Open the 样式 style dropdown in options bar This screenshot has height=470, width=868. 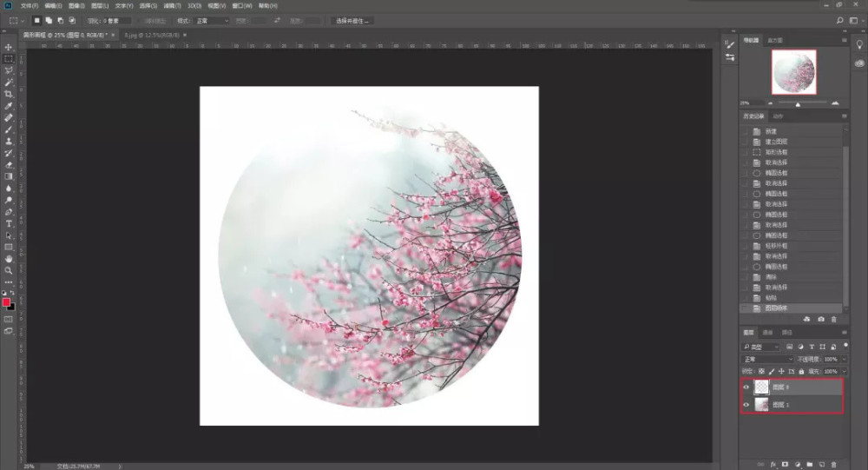pos(213,20)
